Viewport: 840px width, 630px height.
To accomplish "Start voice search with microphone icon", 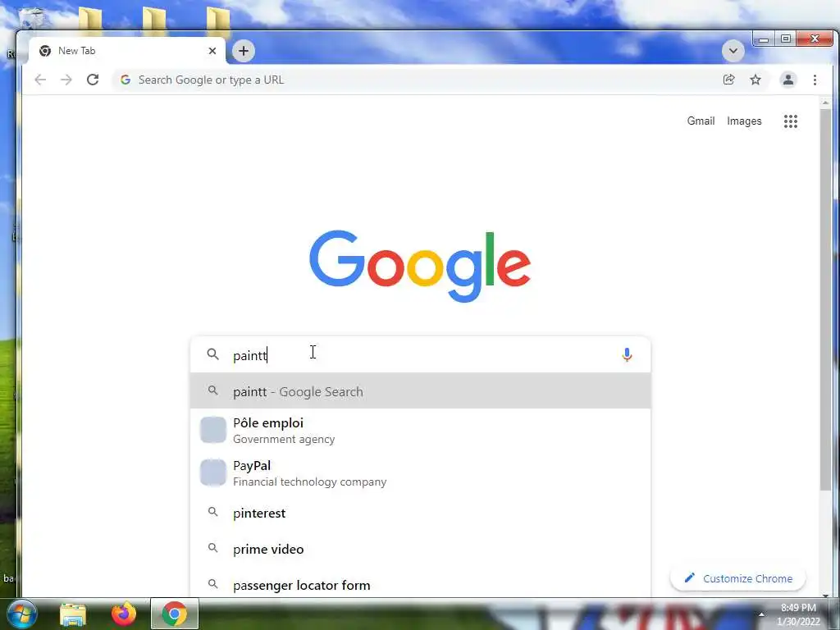I will pyautogui.click(x=627, y=354).
